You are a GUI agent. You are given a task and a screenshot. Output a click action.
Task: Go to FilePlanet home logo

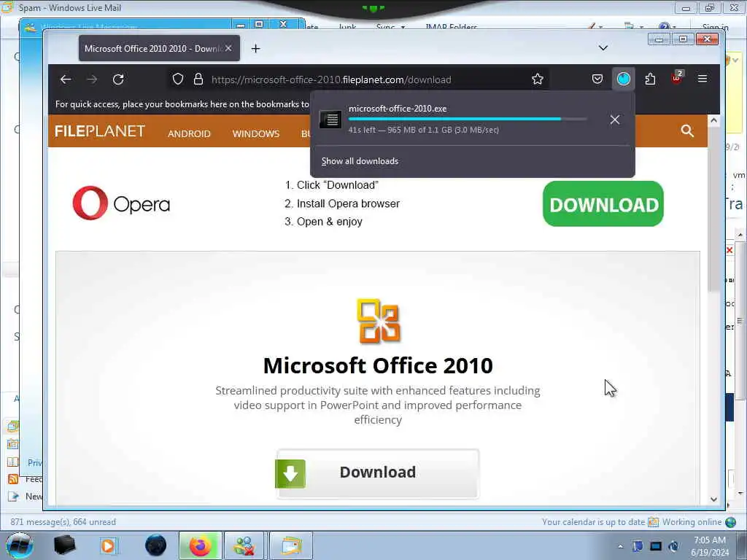99,131
